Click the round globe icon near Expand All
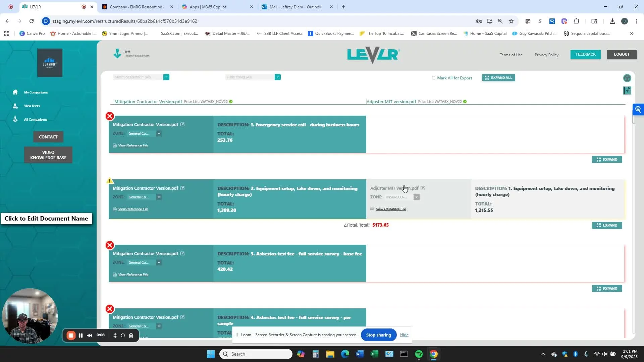The height and width of the screenshot is (362, 644). pos(627,78)
